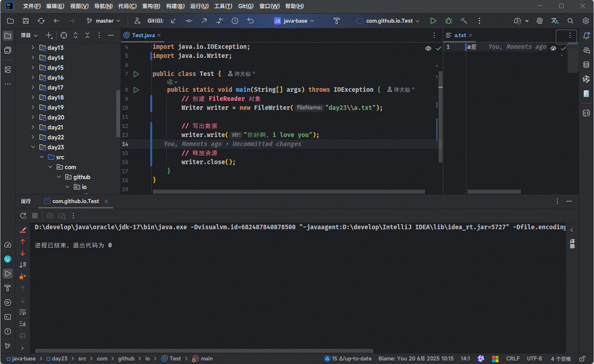
Task: Click the green Run button in toolbar
Action: pos(433,21)
